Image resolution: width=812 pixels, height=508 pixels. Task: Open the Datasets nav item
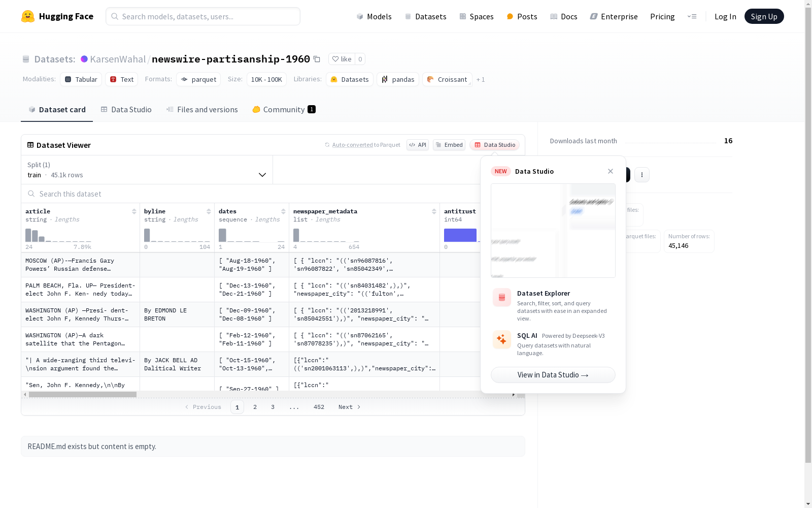(x=425, y=16)
